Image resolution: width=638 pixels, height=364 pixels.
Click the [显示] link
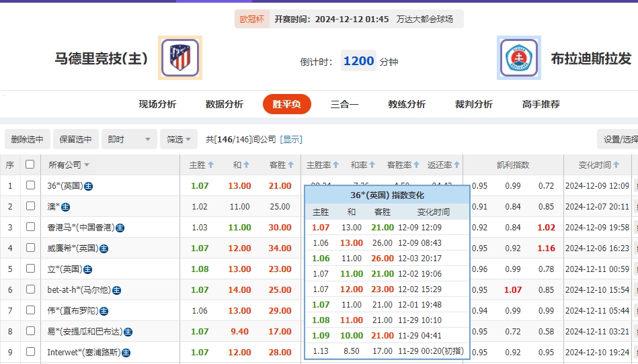pyautogui.click(x=291, y=139)
